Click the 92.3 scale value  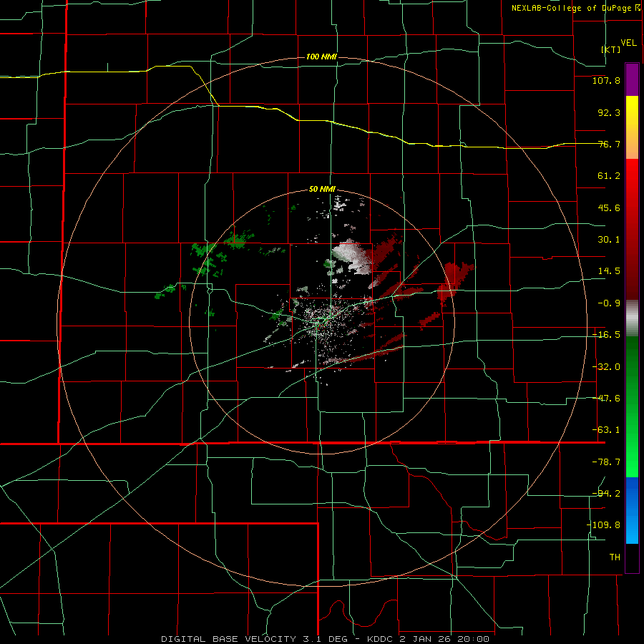click(609, 112)
